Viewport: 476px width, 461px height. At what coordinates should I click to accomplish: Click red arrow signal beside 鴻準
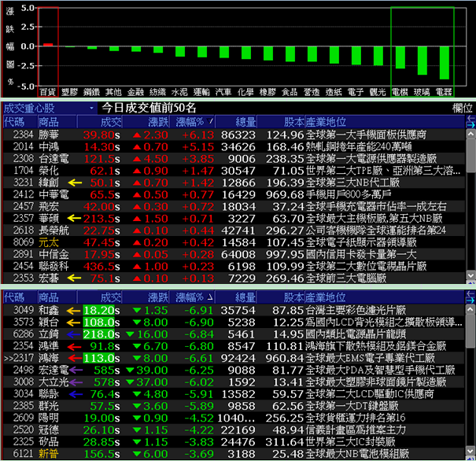pos(74,346)
